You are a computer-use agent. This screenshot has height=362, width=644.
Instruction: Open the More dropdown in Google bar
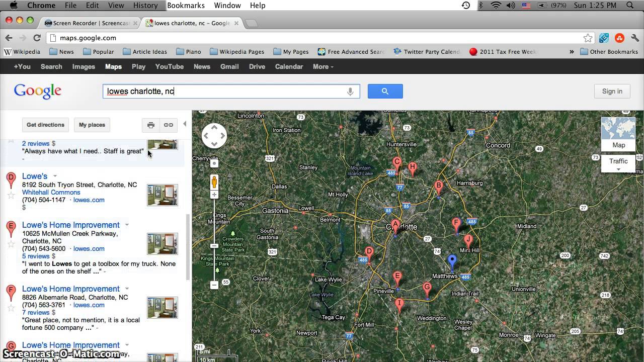pos(323,66)
